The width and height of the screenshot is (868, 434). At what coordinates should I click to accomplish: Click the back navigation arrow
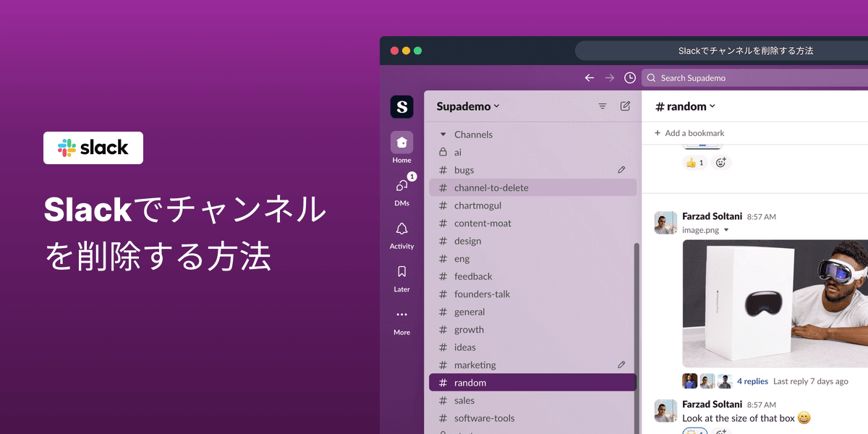[590, 77]
